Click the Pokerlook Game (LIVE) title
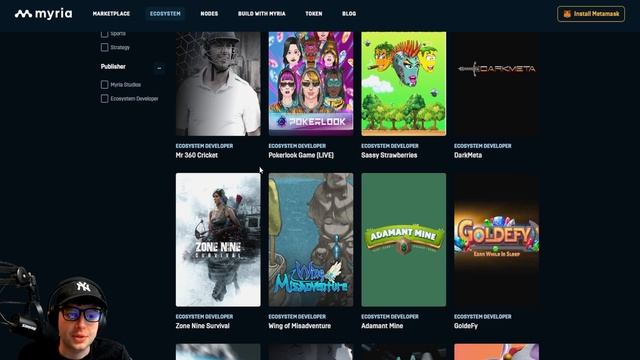 pos(301,155)
